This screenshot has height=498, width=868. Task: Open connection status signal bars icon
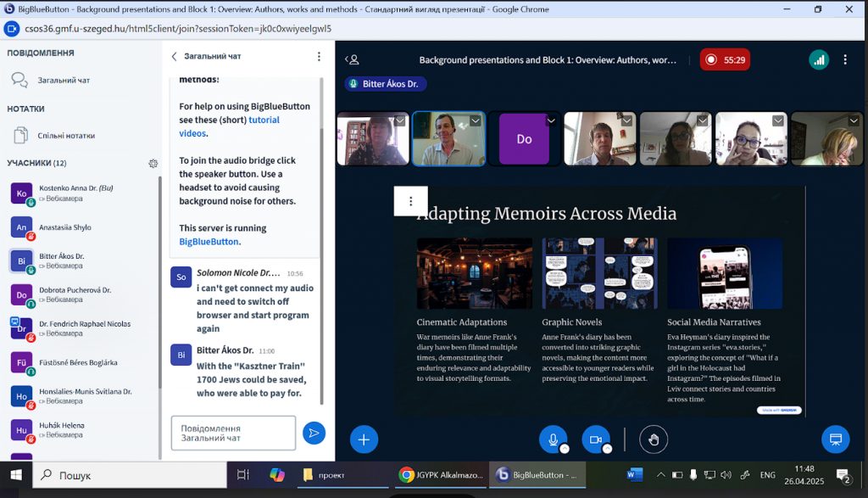(818, 59)
